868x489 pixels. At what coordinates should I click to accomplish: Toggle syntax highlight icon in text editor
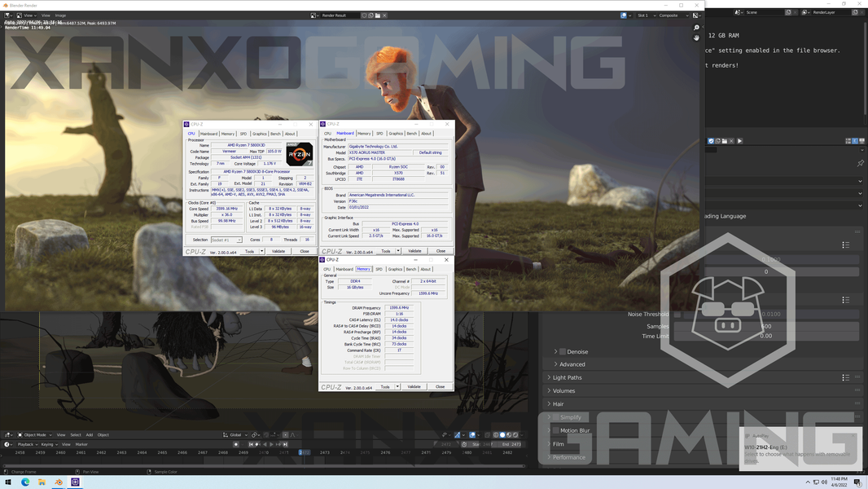coord(861,141)
